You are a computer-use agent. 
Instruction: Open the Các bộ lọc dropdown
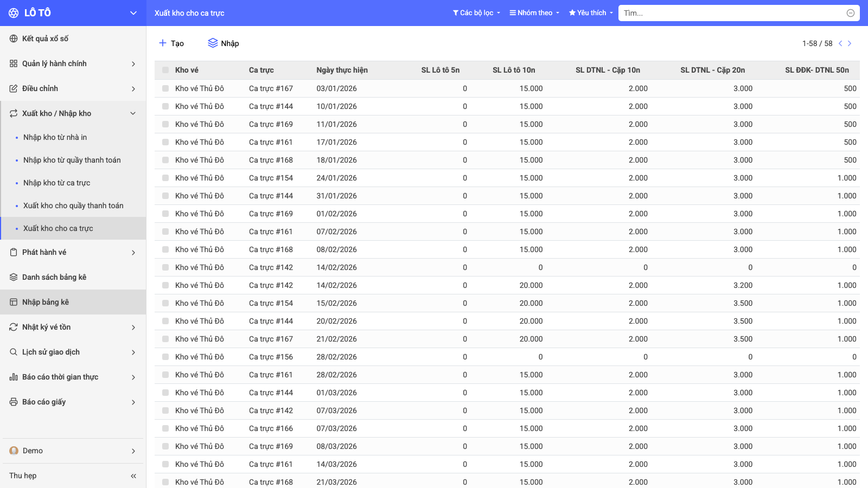476,13
